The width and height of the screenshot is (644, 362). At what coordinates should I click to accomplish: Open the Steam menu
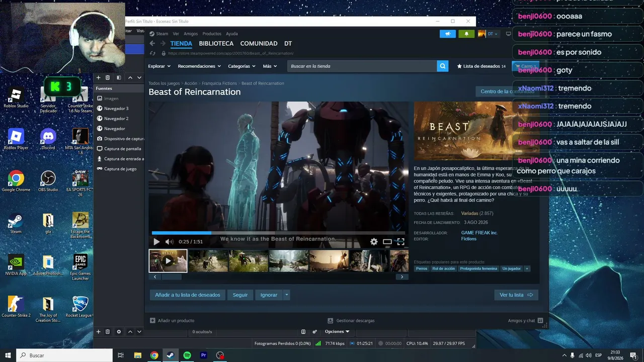tap(159, 34)
